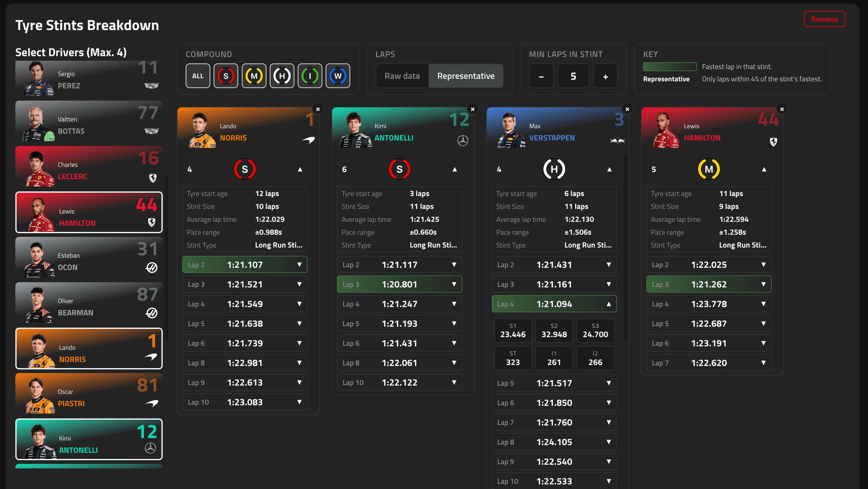Select Oliver Bearman driver tile
This screenshot has height=489, width=868.
[89, 303]
